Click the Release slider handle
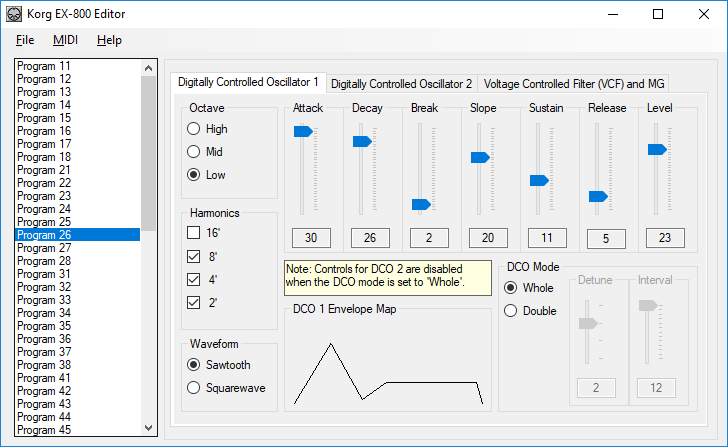728x447 pixels. click(598, 197)
